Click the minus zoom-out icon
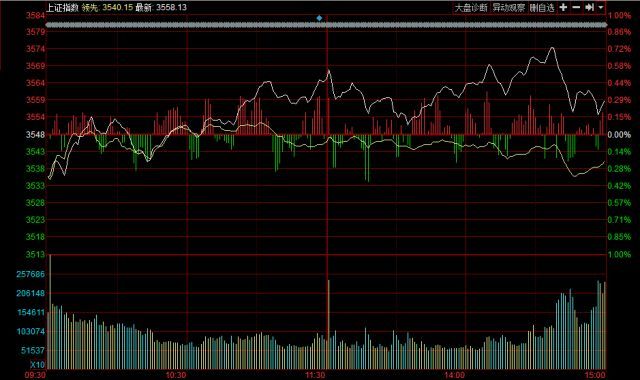This screenshot has height=380, width=640. 576,7
